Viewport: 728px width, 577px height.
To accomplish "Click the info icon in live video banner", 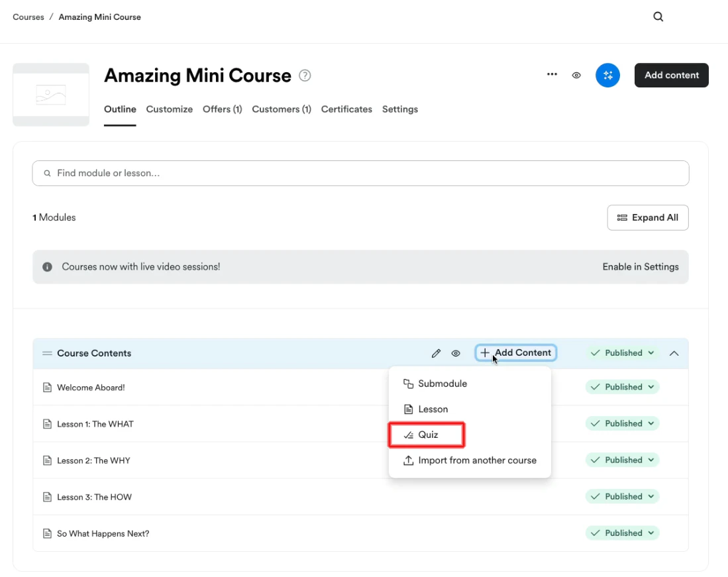I will click(x=47, y=267).
